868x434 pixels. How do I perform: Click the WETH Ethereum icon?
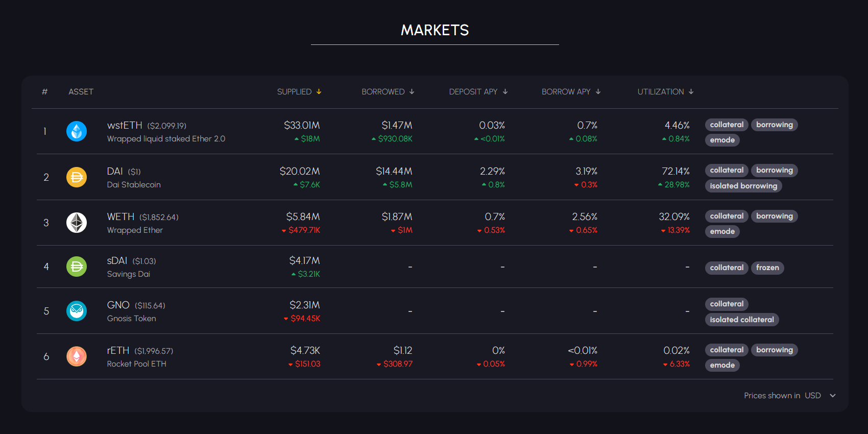(77, 223)
